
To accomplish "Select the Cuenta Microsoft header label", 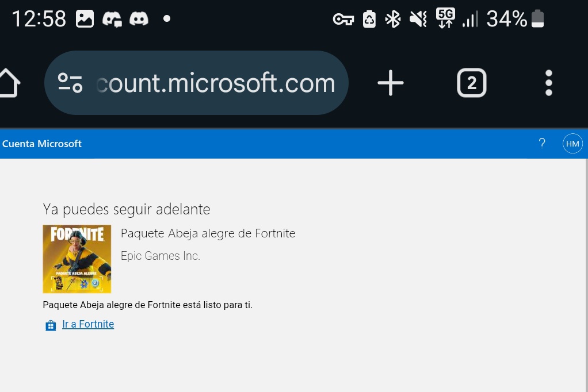I will (x=41, y=143).
